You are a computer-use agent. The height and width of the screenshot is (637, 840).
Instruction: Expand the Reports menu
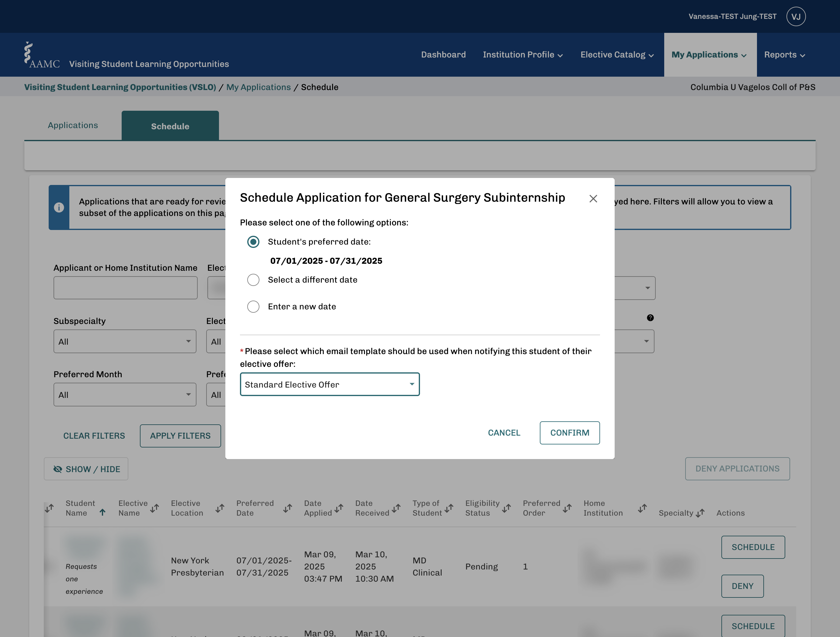[x=785, y=55]
